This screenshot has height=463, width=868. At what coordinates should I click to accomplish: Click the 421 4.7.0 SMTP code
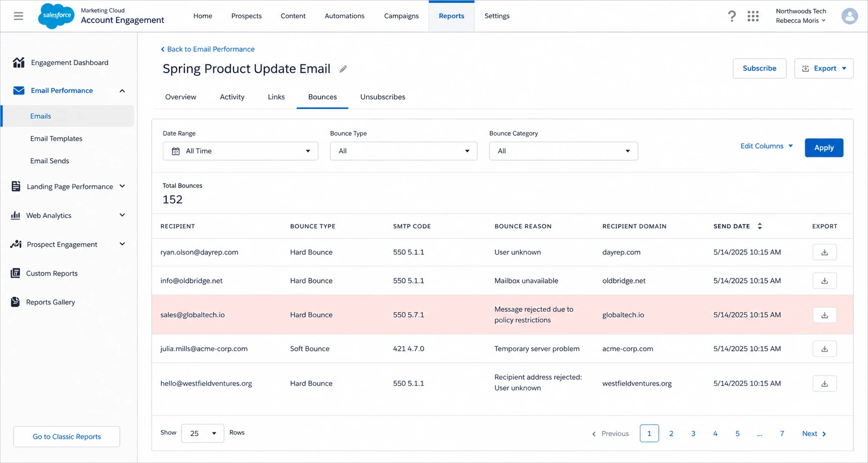point(408,349)
